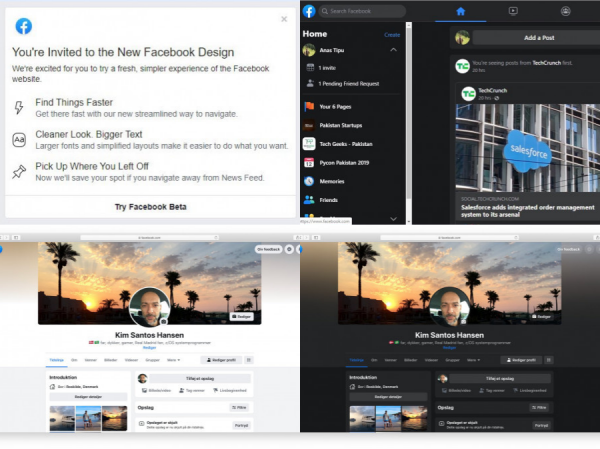Image resolution: width=600 pixels, height=449 pixels.
Task: Click Giv feedback on the dark profile page
Action: click(x=569, y=249)
